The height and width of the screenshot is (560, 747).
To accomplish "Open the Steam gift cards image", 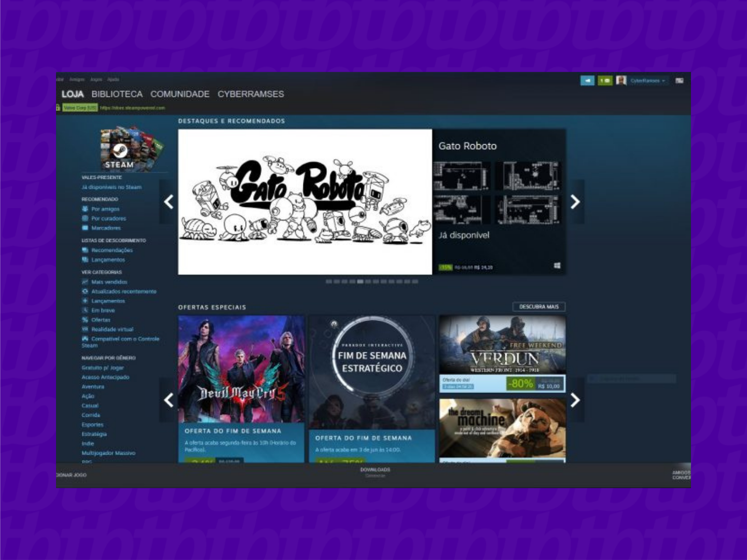I will pyautogui.click(x=132, y=149).
